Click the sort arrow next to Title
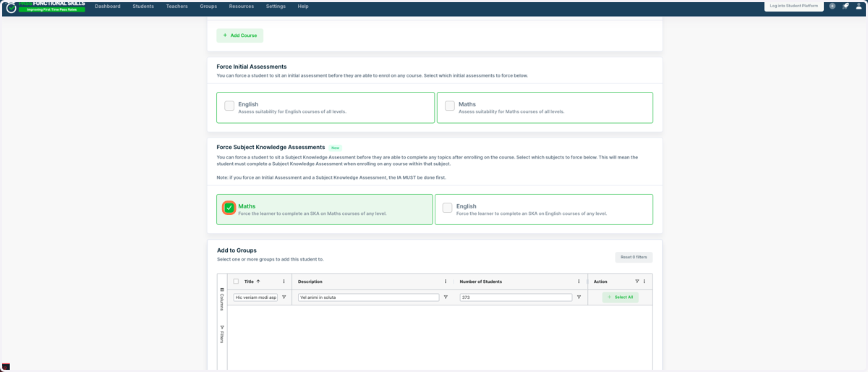This screenshot has width=868, height=372. tap(258, 282)
